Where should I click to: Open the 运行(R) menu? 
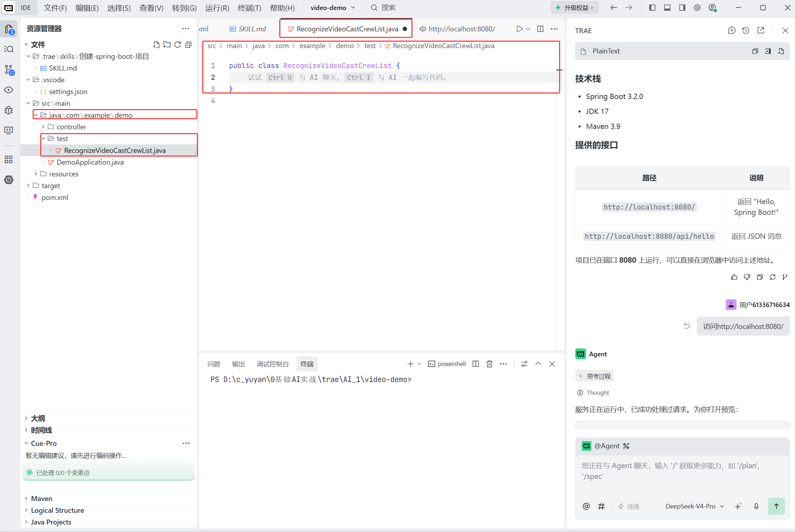coord(217,8)
